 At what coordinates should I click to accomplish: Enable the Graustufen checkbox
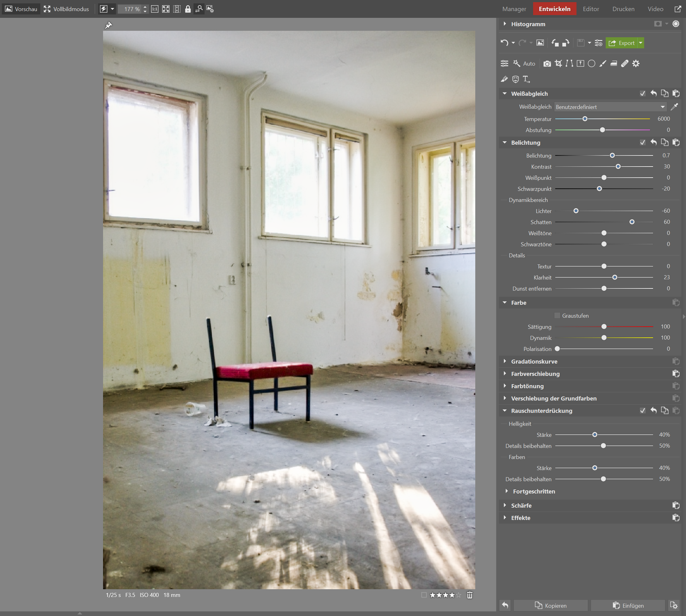click(x=557, y=316)
